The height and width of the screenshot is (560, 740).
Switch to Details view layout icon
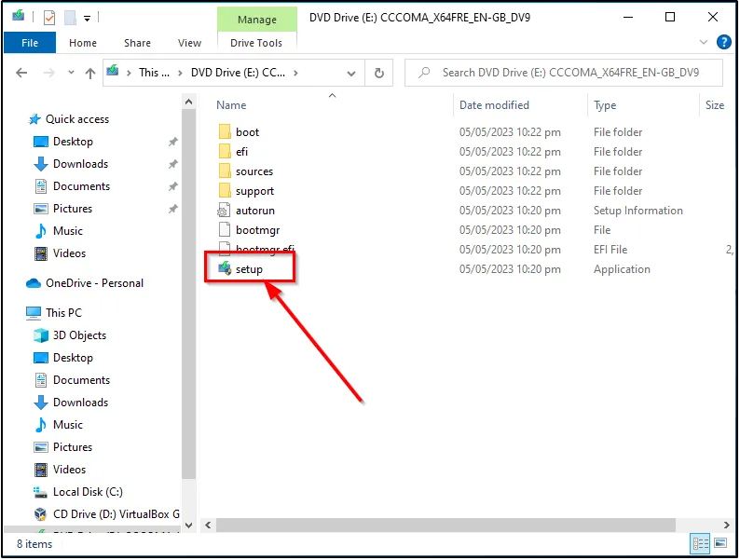click(x=700, y=544)
